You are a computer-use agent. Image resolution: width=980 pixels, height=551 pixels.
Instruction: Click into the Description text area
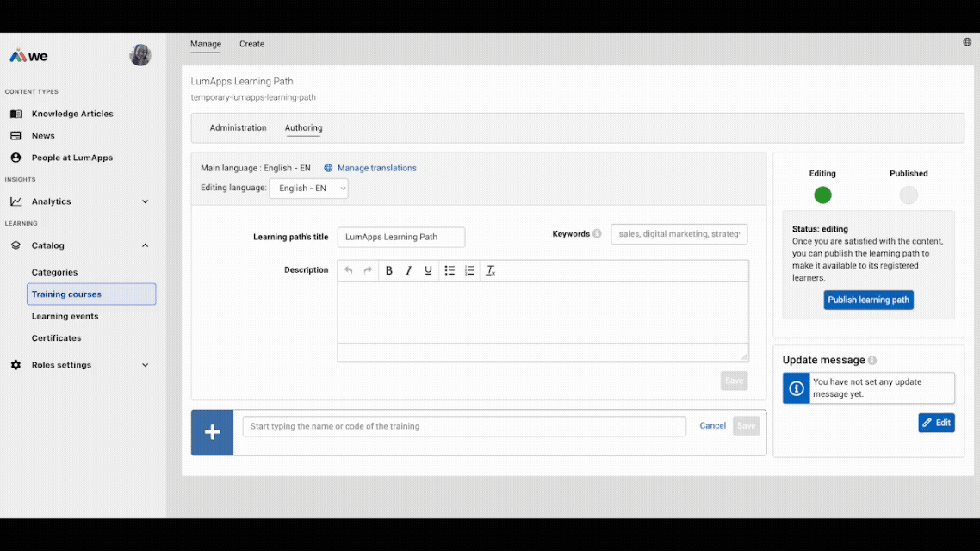pos(543,313)
